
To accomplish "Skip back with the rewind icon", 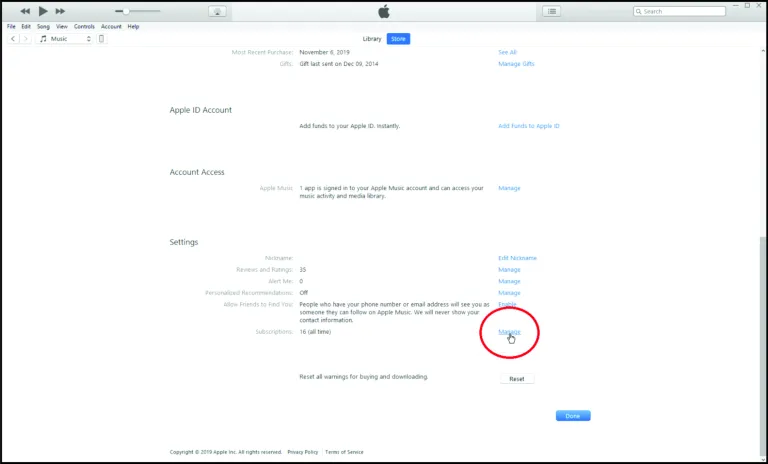I will [x=25, y=11].
